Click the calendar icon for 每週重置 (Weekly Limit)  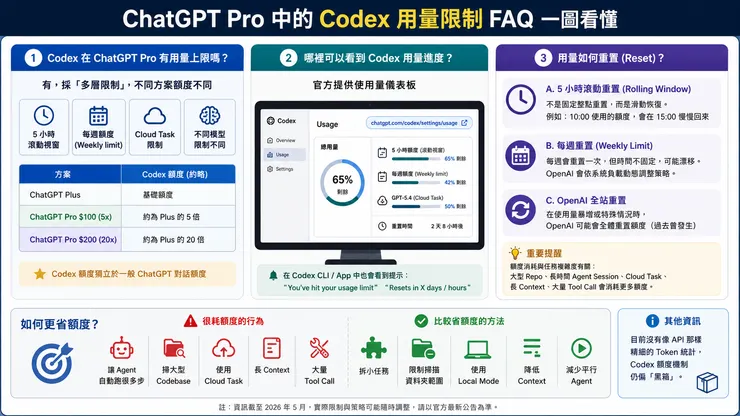point(521,155)
